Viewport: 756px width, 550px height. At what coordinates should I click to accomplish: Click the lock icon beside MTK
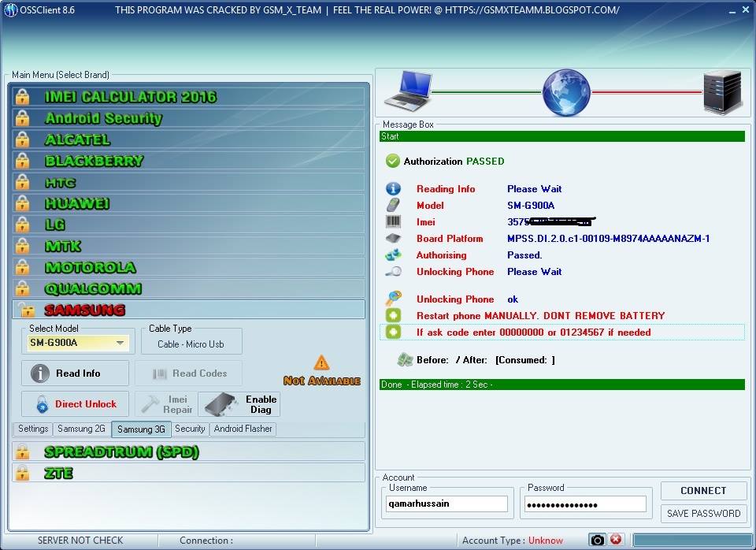click(22, 246)
